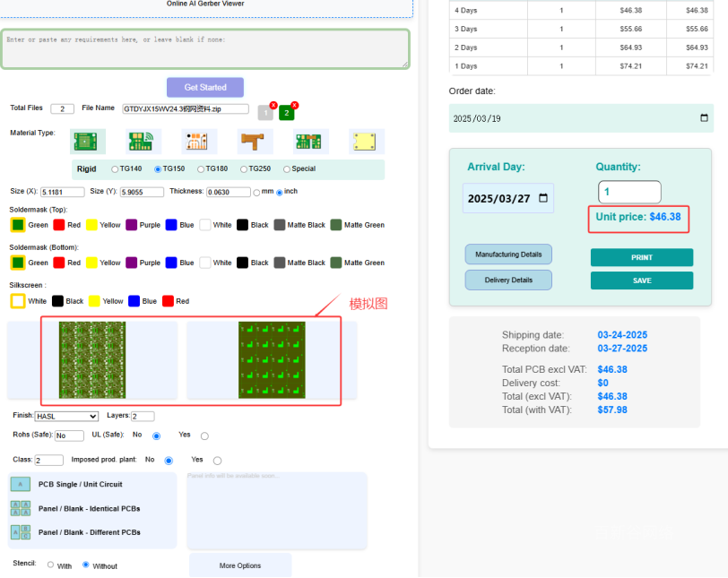
Task: Remove file 2 with its red X
Action: click(294, 105)
